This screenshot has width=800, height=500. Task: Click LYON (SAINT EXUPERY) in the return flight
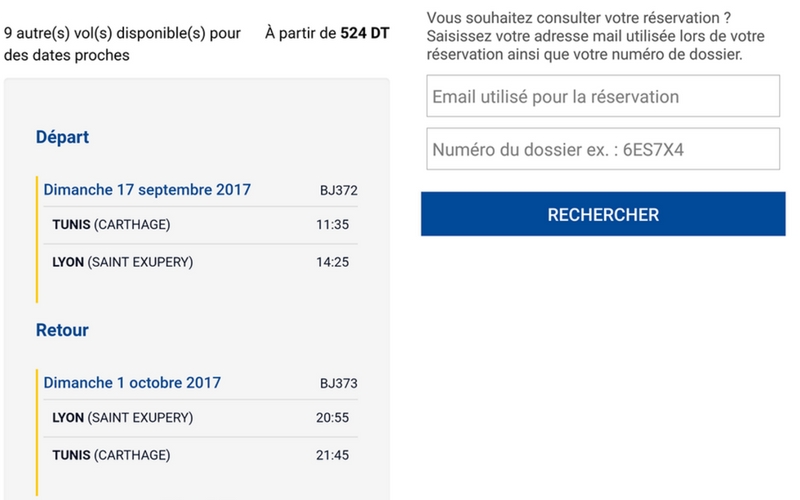(x=122, y=417)
